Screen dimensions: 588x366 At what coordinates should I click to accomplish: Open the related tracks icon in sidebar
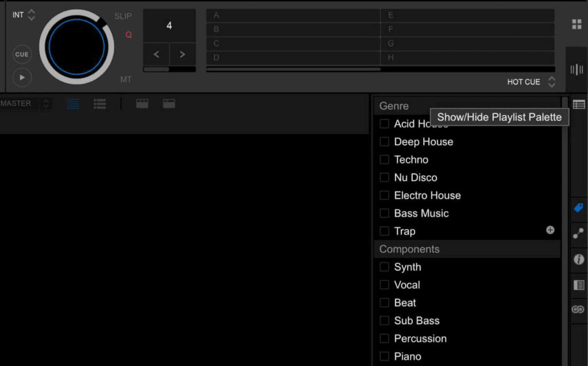coord(578,233)
